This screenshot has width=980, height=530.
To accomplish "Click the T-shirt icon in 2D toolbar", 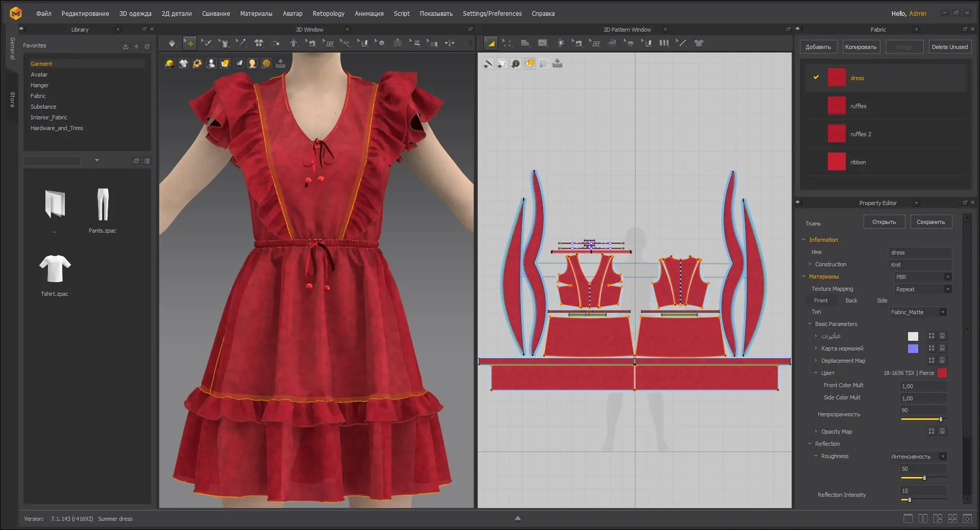I will [699, 43].
